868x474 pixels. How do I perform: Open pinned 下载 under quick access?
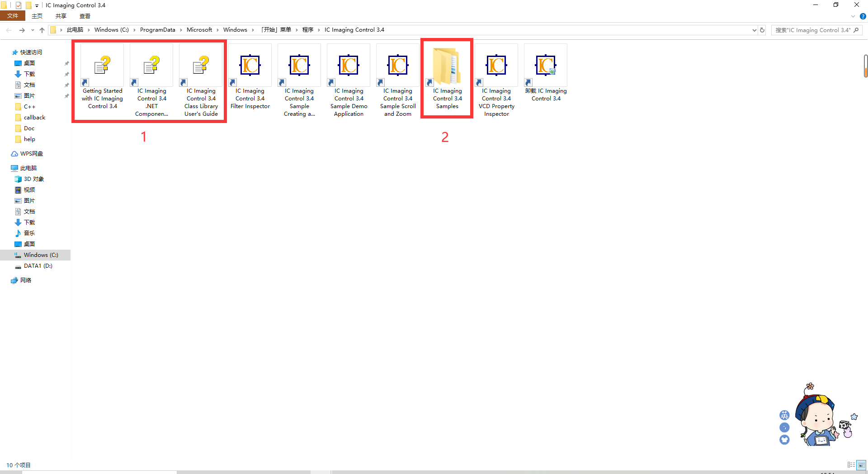click(x=29, y=74)
